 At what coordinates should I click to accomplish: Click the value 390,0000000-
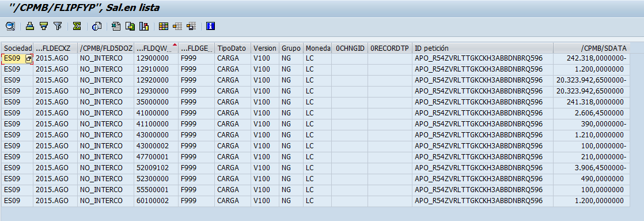pos(603,124)
